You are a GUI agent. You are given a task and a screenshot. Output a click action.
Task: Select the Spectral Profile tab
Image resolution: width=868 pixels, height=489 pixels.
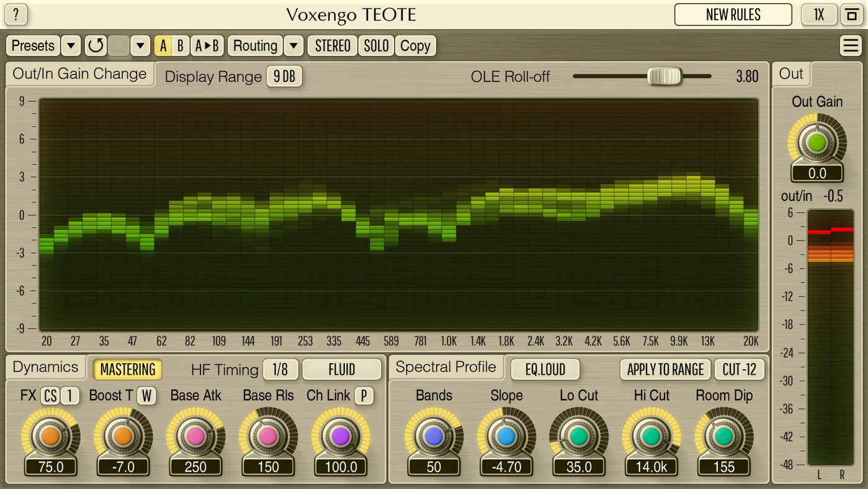pos(445,367)
